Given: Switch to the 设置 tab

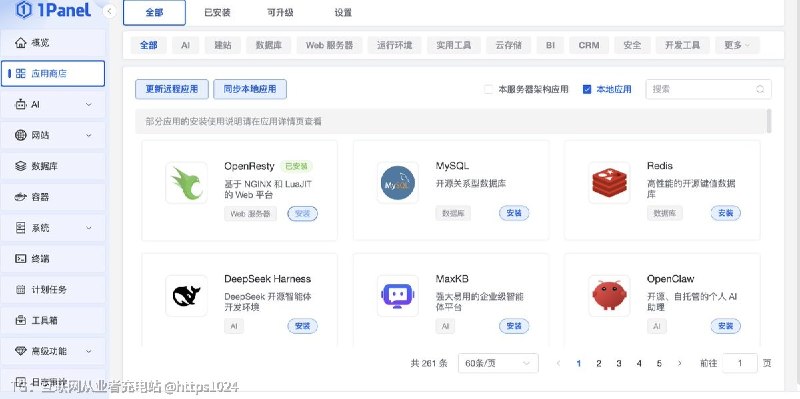Looking at the screenshot, I should [x=343, y=13].
